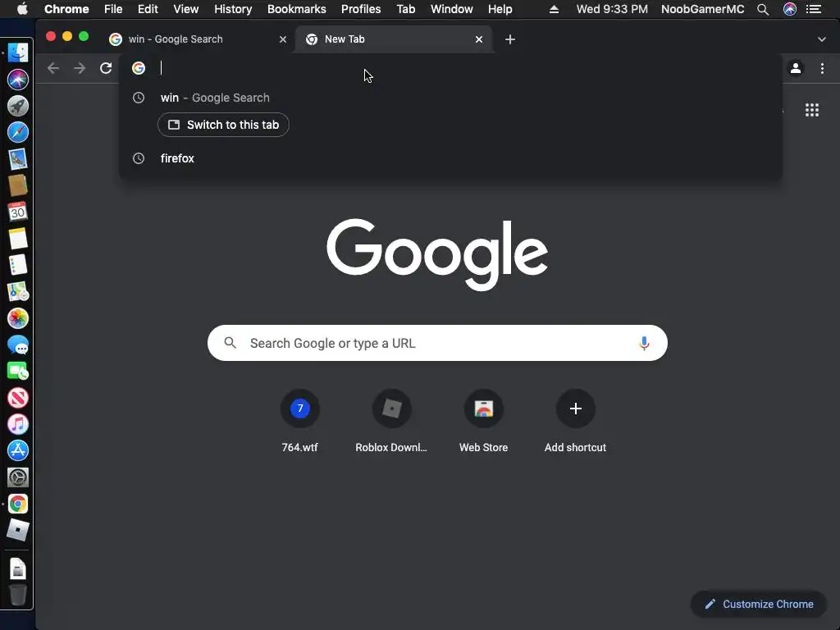Open the Trash in the Dock
840x630 pixels.
pos(18,595)
